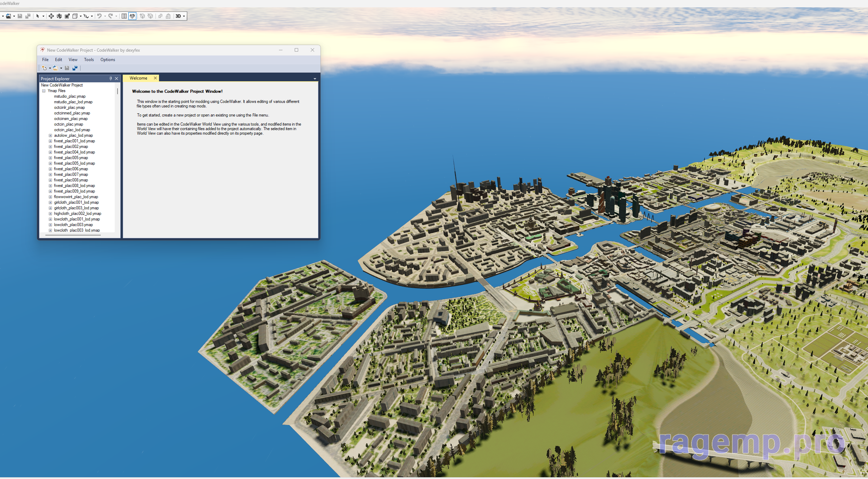Click blue Save All icon in Project window
This screenshot has height=479, width=868.
75,68
